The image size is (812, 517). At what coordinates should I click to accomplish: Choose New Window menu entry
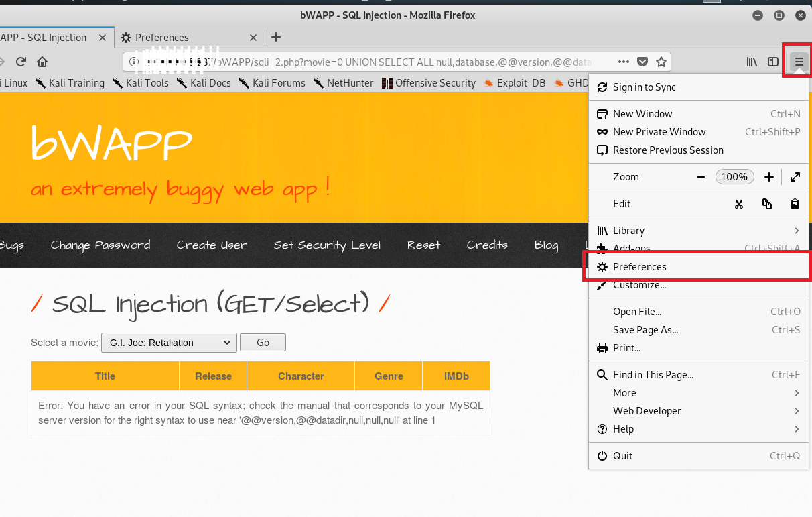tap(699, 114)
